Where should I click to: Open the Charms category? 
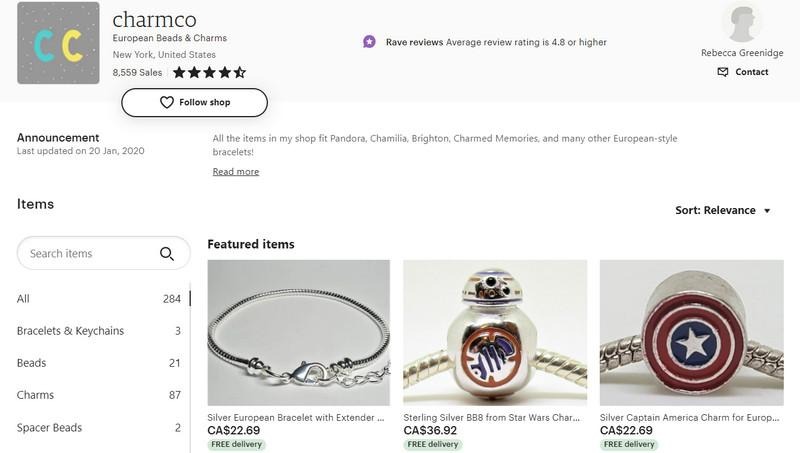coord(36,395)
